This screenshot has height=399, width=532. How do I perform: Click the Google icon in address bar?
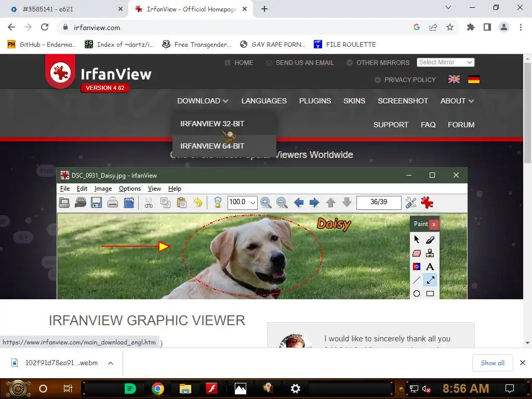[x=417, y=27]
